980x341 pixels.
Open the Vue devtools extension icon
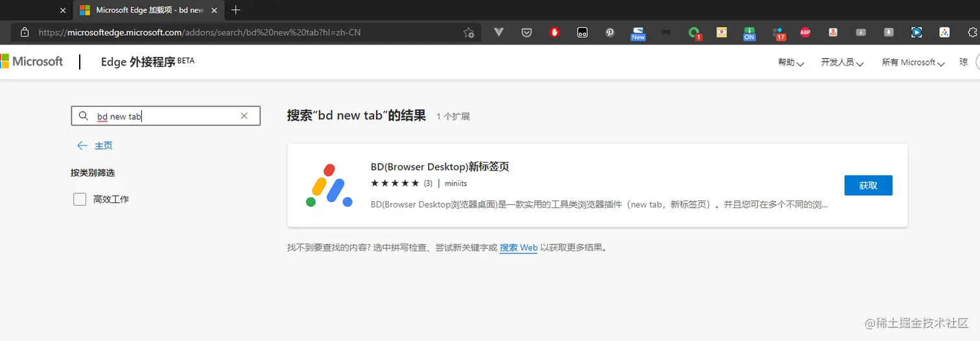tap(498, 32)
